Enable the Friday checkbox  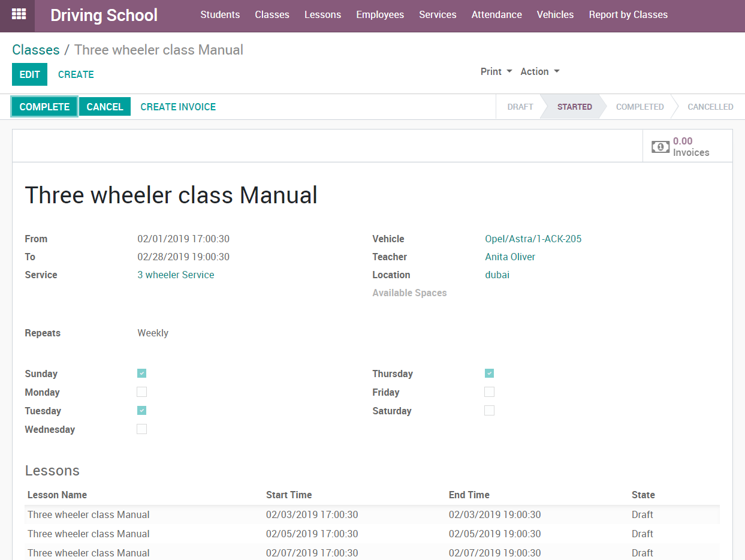[489, 392]
